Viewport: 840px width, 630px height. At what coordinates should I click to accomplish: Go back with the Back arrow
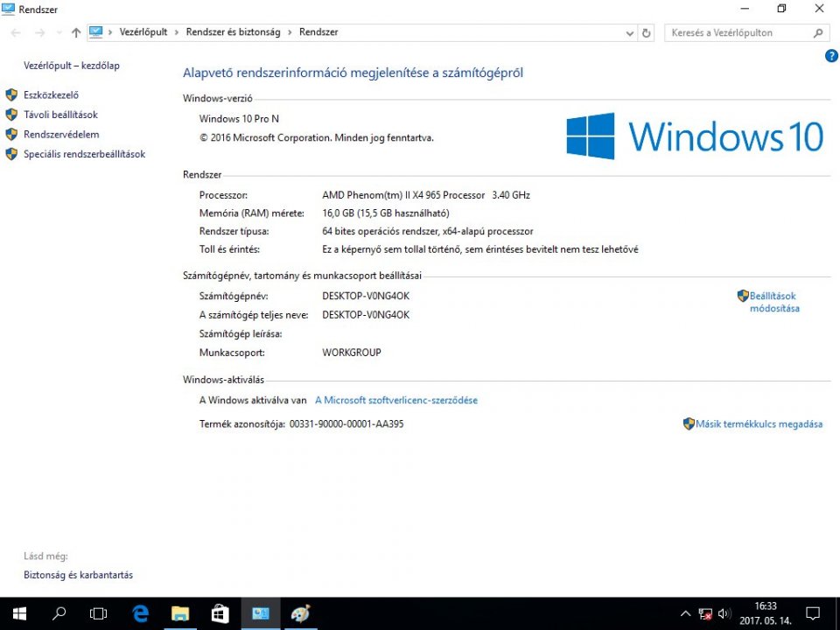[16, 32]
